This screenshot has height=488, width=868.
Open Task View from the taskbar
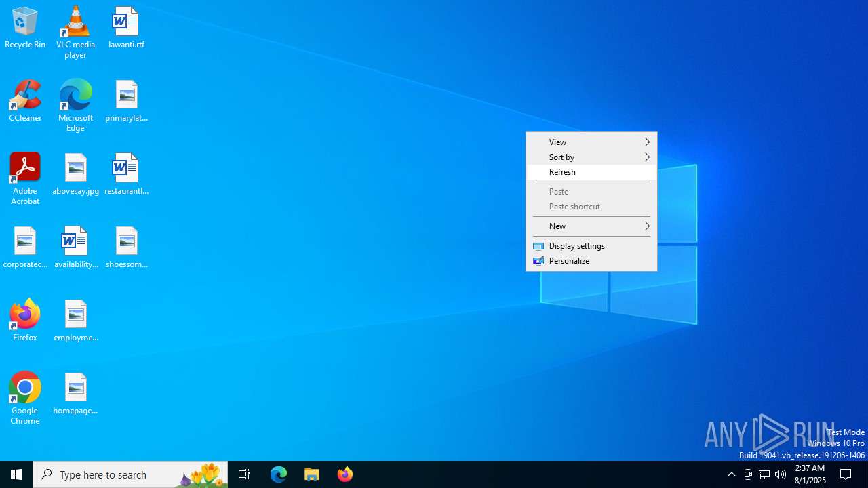[x=244, y=474]
